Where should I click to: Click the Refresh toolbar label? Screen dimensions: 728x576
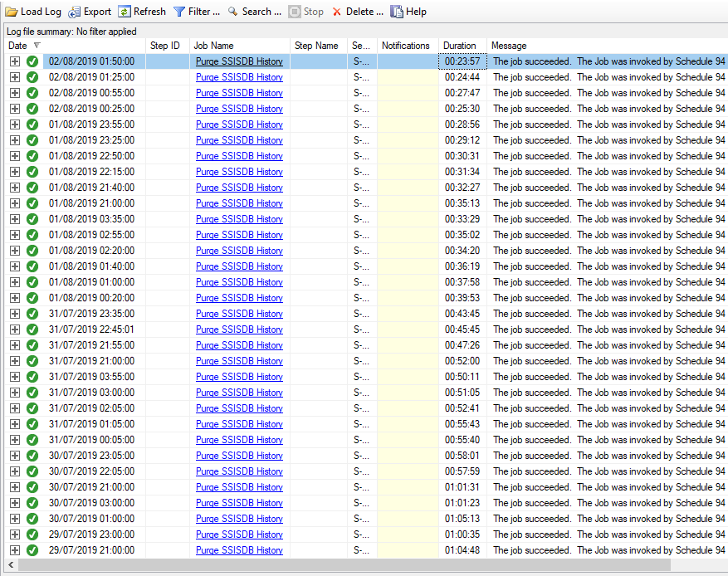(x=149, y=12)
